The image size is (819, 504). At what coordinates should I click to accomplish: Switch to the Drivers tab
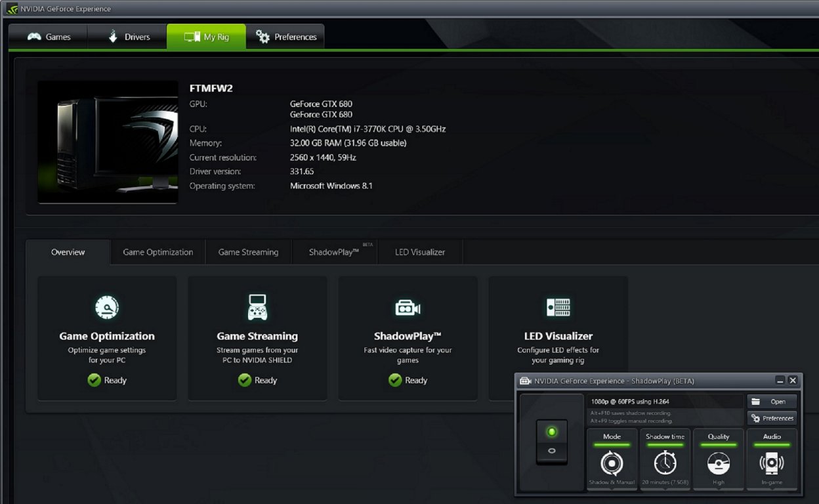(127, 37)
